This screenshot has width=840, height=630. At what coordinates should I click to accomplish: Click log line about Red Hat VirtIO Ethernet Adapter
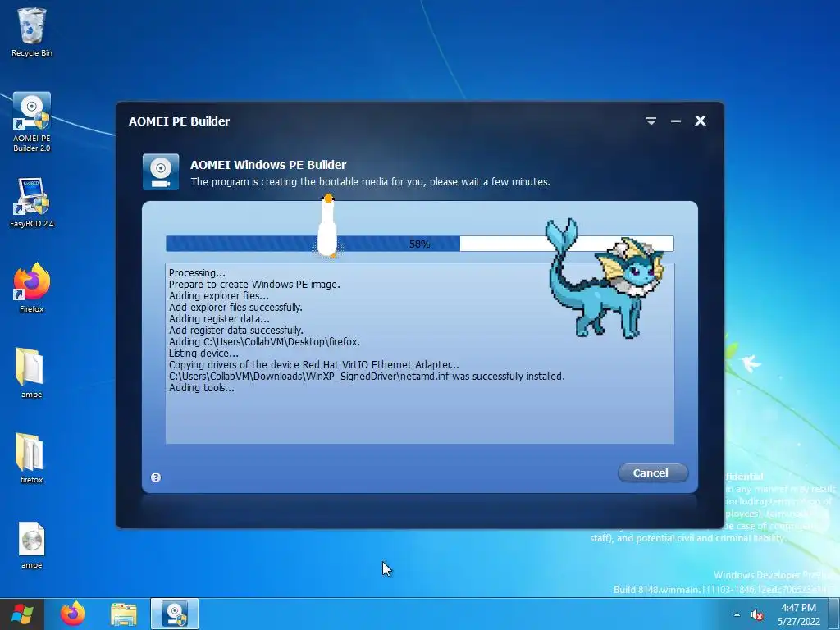pos(314,365)
